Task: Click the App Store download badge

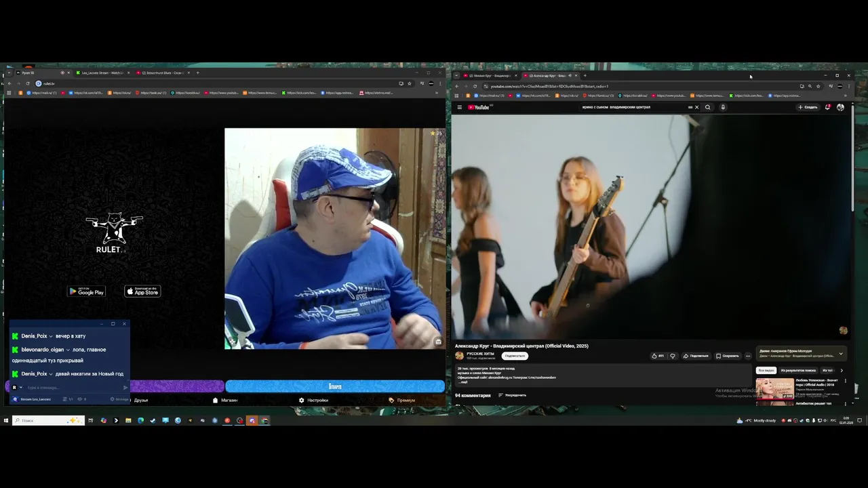Action: tap(142, 291)
